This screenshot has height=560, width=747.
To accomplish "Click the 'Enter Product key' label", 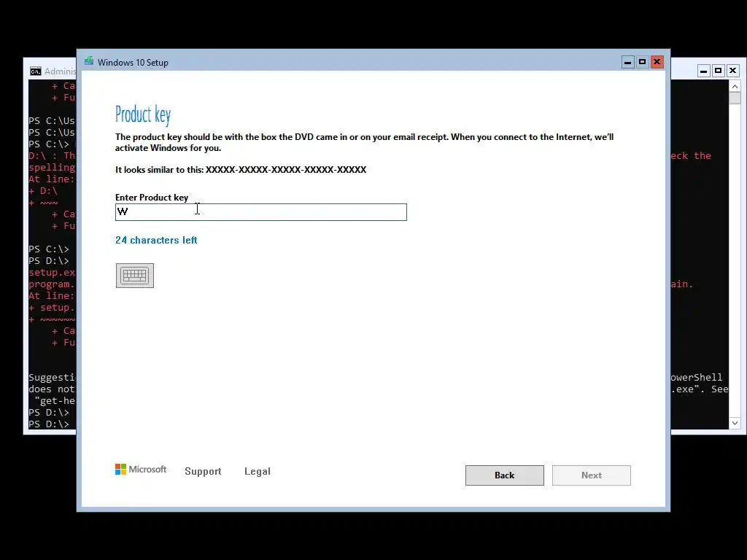I will click(x=152, y=197).
